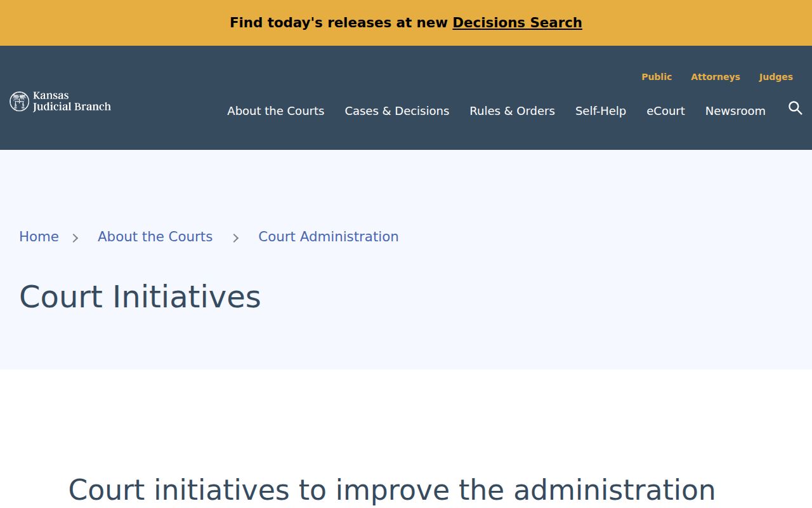
Task: Select the Judges audience link
Action: pyautogui.click(x=776, y=77)
